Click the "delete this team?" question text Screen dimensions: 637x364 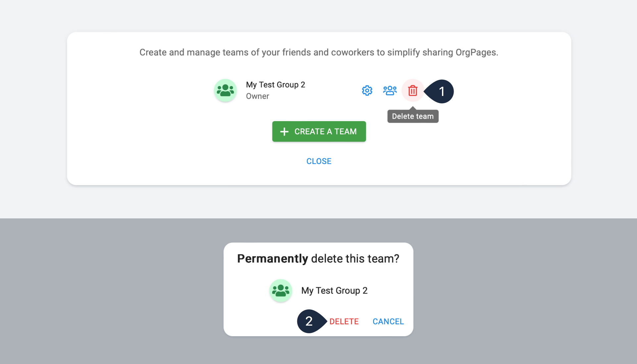coord(355,258)
